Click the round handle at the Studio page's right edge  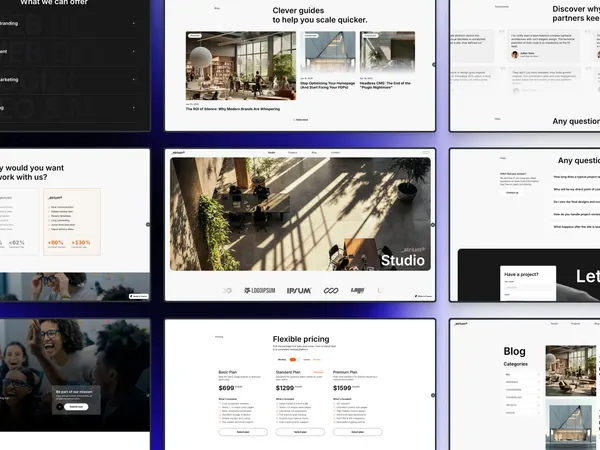click(433, 225)
